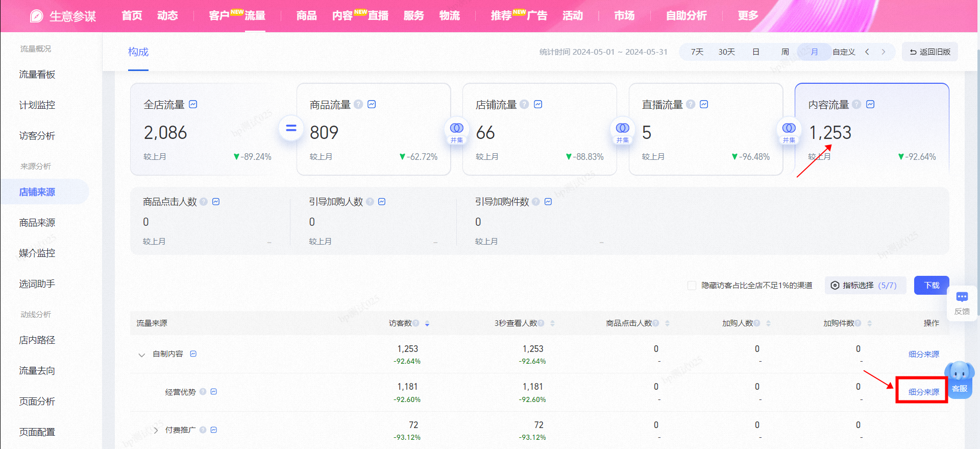Screen dimensions: 980x449
Task: Switch to the 构成 tab
Action: 138,52
